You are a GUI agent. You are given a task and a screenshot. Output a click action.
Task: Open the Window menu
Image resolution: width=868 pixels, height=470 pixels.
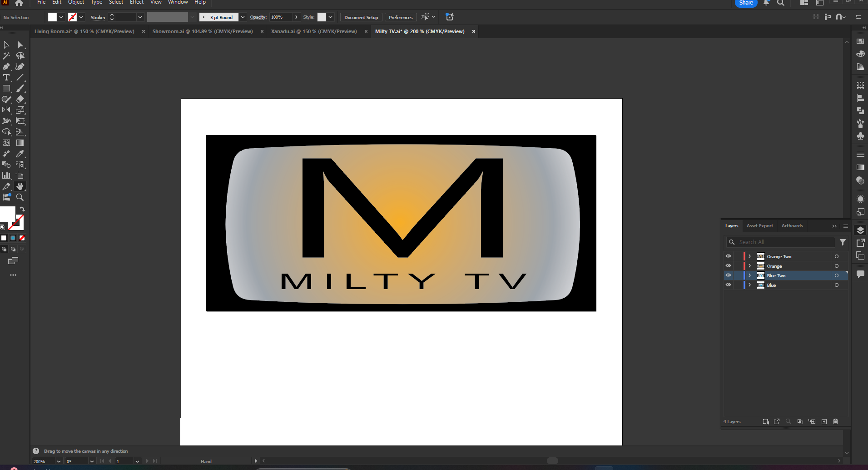point(178,2)
